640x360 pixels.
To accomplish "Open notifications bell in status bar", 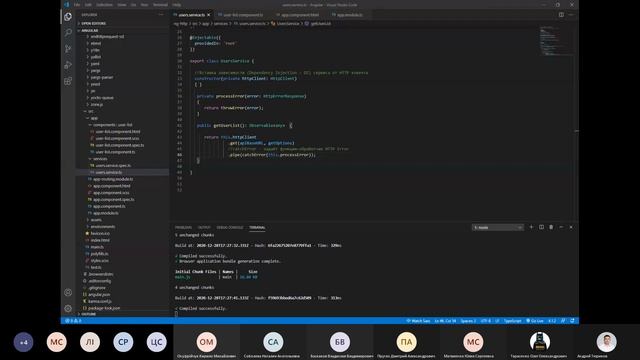I will click(x=572, y=321).
